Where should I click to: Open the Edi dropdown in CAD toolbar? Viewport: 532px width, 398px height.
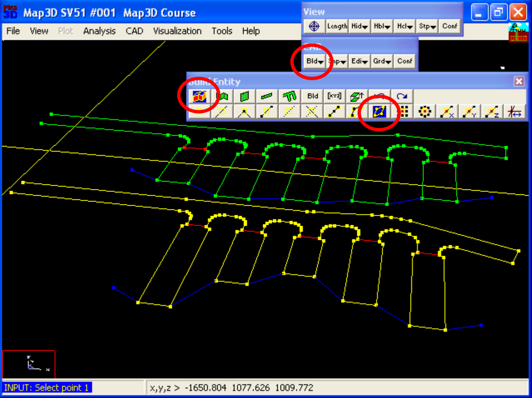tap(359, 61)
